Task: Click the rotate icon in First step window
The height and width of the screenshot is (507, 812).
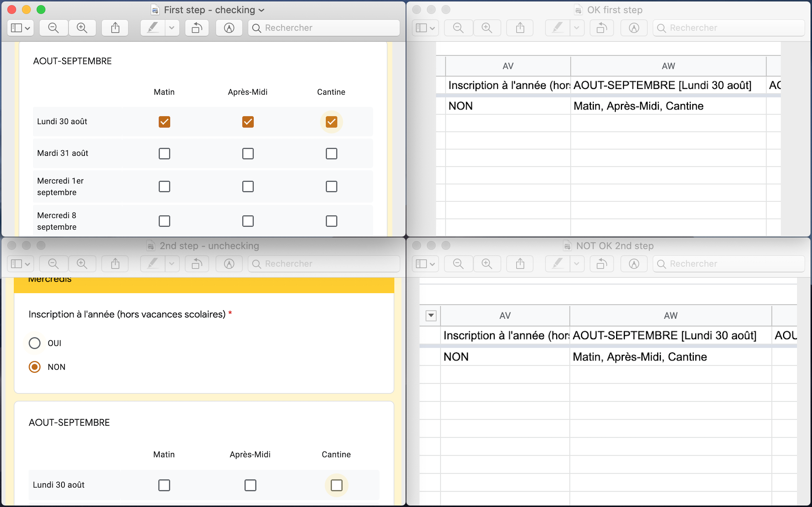Action: [197, 28]
